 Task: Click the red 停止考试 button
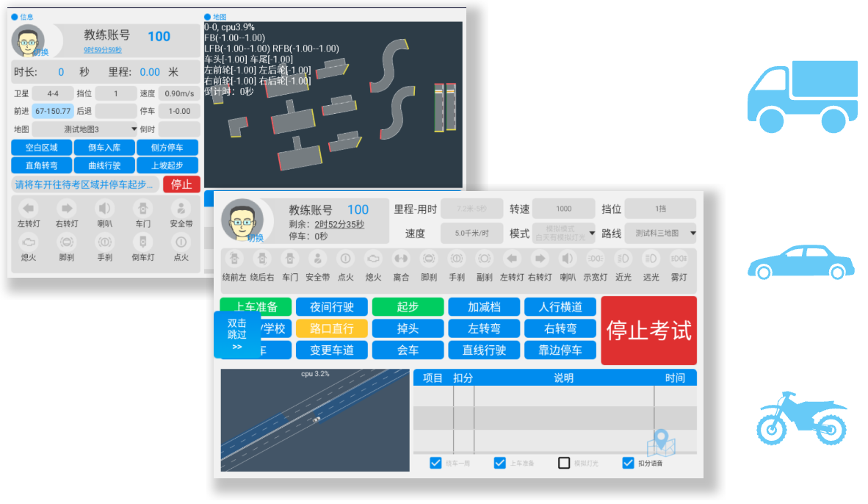tap(648, 331)
